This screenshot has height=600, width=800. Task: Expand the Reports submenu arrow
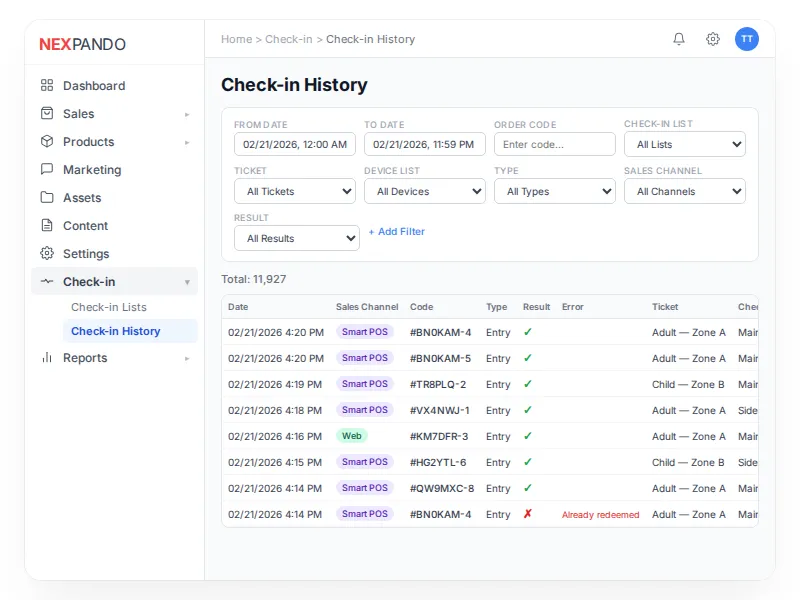pyautogui.click(x=187, y=359)
